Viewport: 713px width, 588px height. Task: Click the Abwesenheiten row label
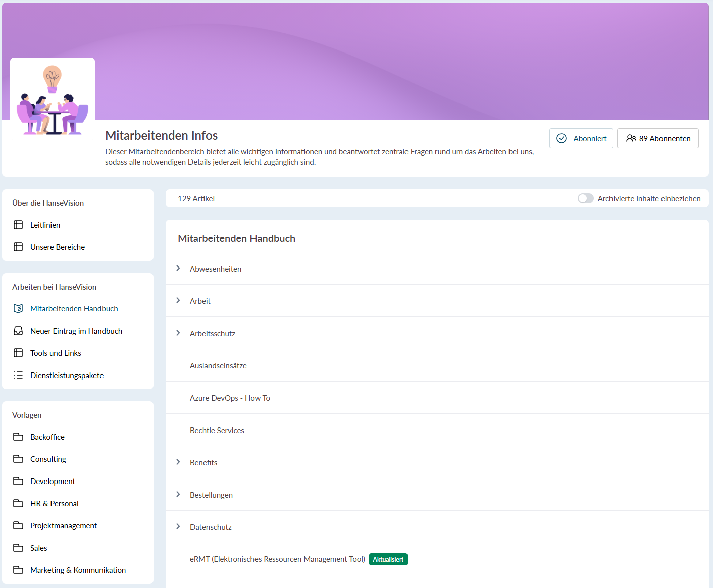[x=216, y=269]
